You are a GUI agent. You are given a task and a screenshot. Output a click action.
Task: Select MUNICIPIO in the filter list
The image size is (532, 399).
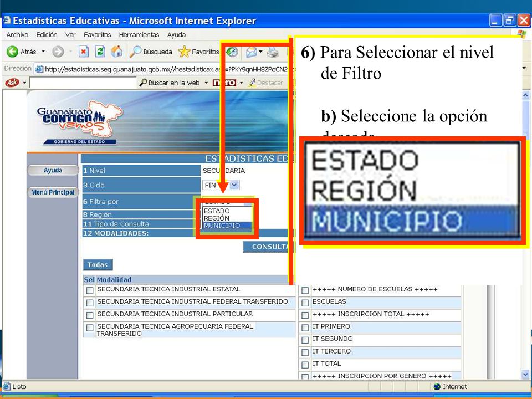(x=227, y=226)
